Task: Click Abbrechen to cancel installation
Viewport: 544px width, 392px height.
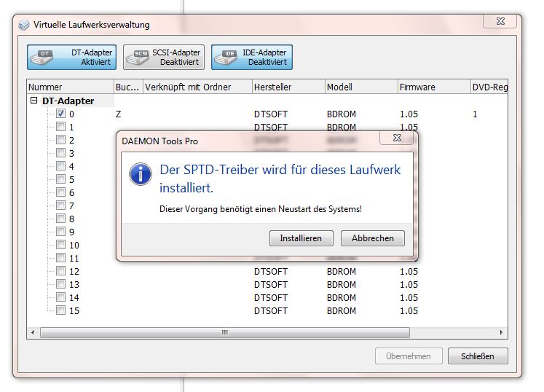Action: click(372, 238)
